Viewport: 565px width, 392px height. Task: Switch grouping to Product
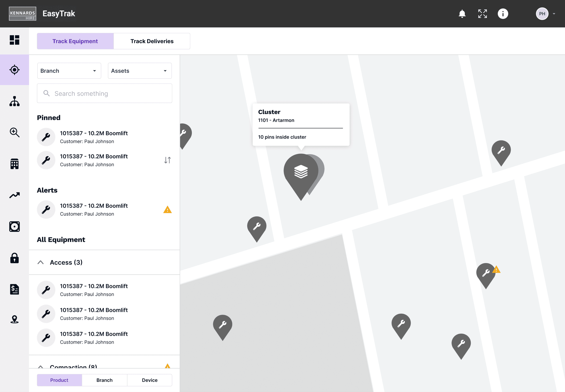pyautogui.click(x=59, y=380)
